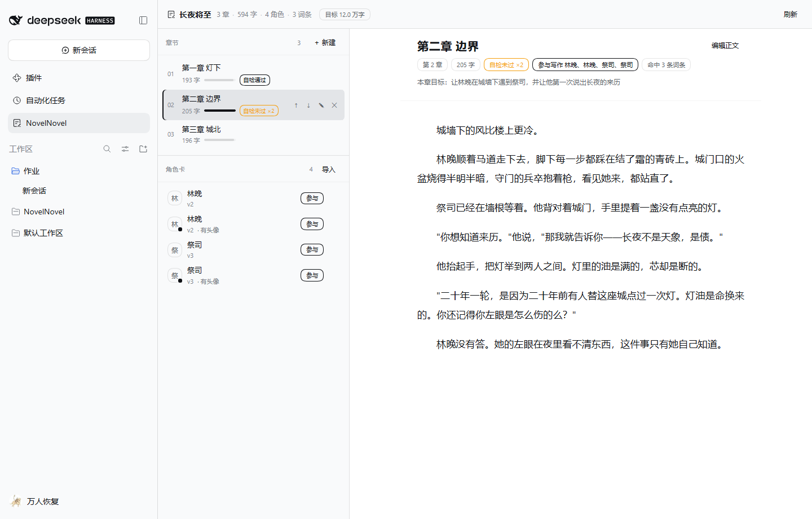
Task: Click the orange 自检未过 ×2 header tag
Action: (506, 65)
